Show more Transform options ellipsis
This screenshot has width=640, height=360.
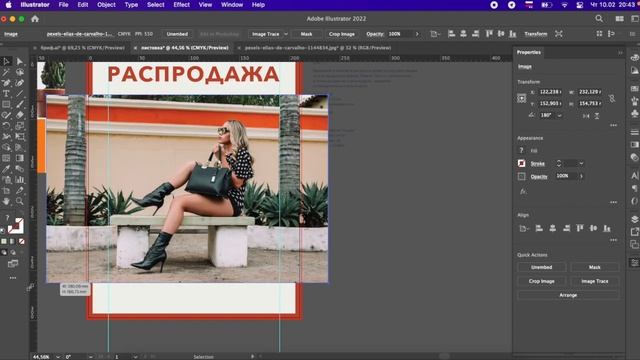pyautogui.click(x=613, y=125)
